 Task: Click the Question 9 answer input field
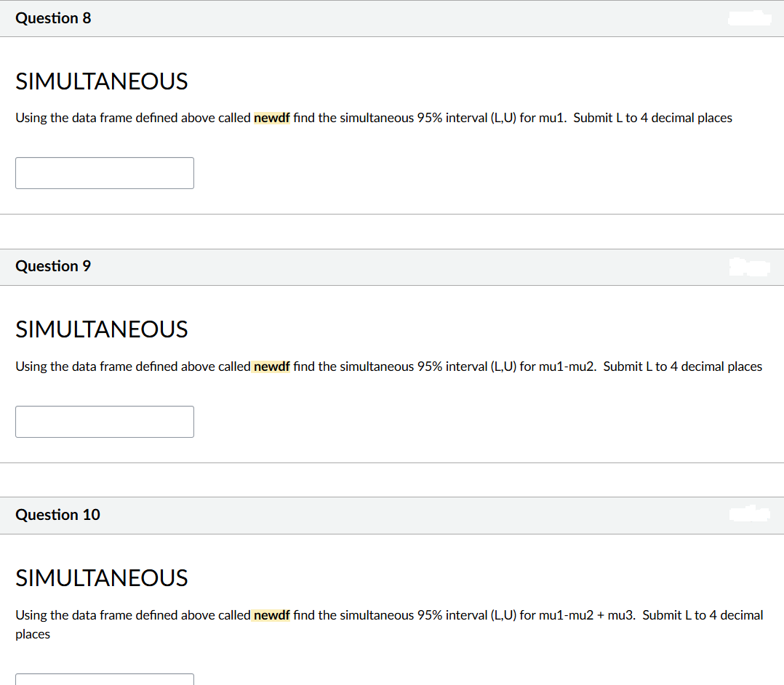point(105,422)
